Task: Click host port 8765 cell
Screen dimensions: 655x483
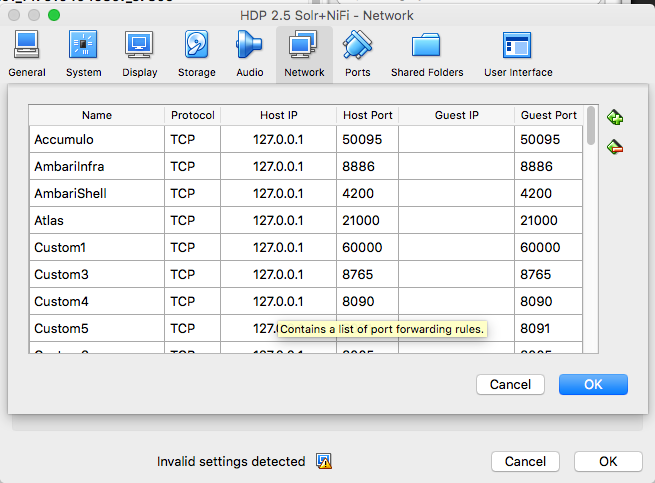Action: click(x=368, y=275)
